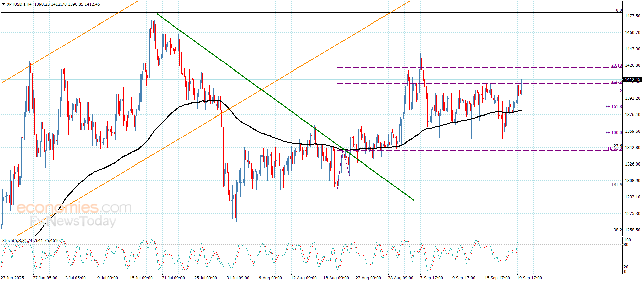This screenshot has height=282, width=644.
Task: Open the chart dropdown arrow beside XPTUSD.s
Action: click(4, 4)
